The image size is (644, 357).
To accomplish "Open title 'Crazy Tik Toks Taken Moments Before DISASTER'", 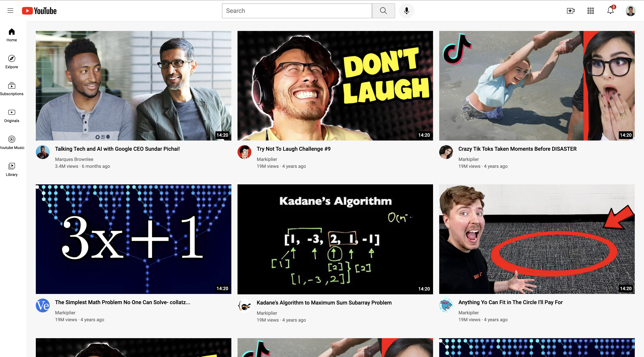I will 518,149.
